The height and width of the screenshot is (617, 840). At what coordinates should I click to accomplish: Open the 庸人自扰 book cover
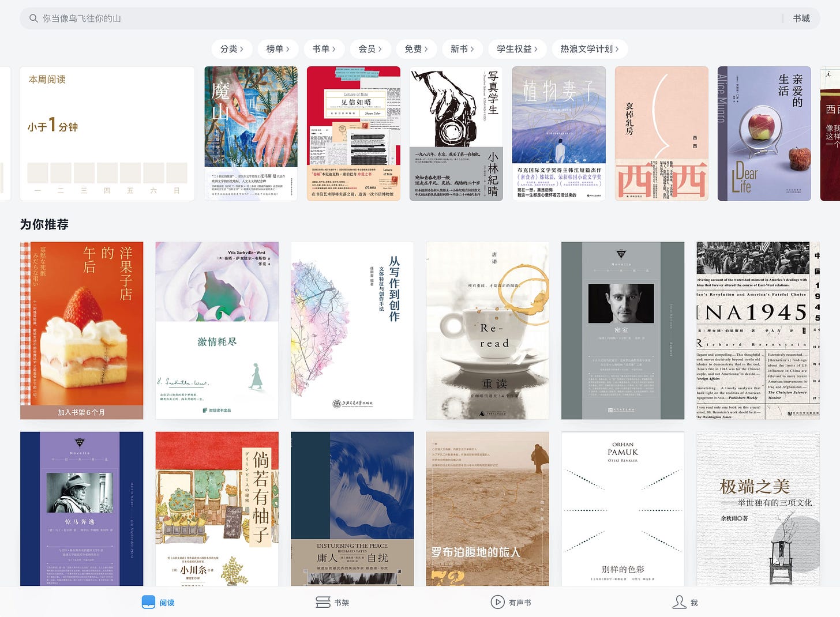tap(352, 509)
